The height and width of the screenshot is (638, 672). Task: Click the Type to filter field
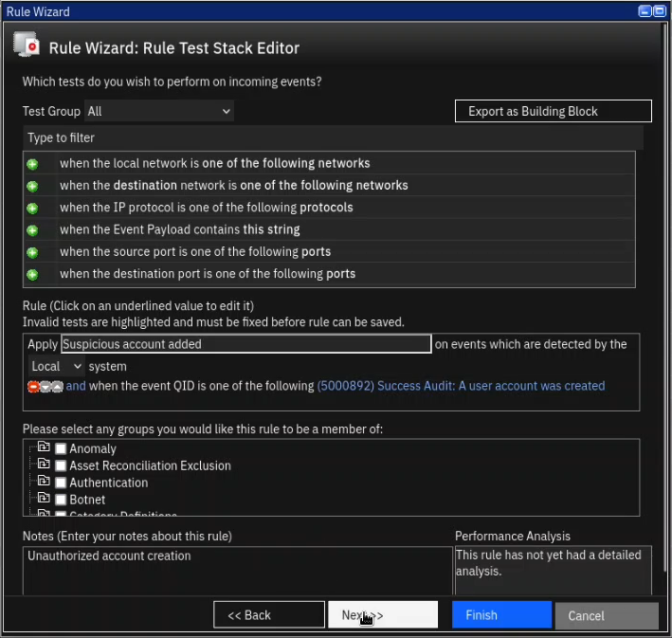point(332,137)
